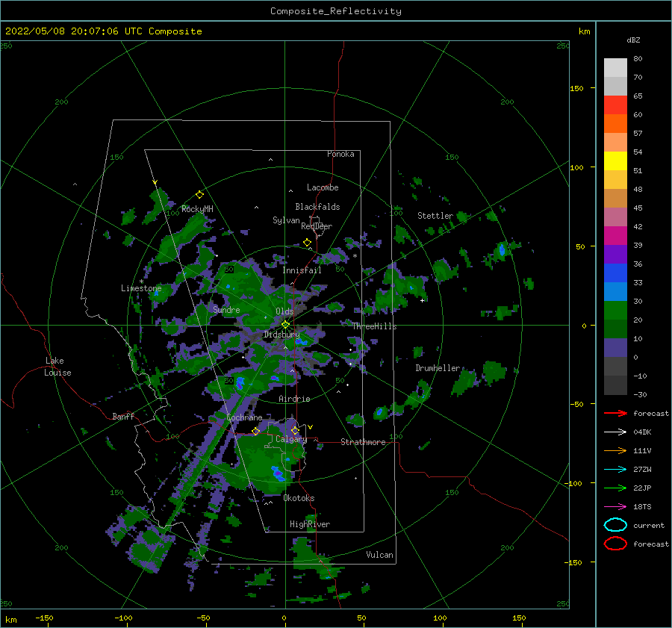Click the RockyMH map label
The image size is (672, 628).
point(197,209)
